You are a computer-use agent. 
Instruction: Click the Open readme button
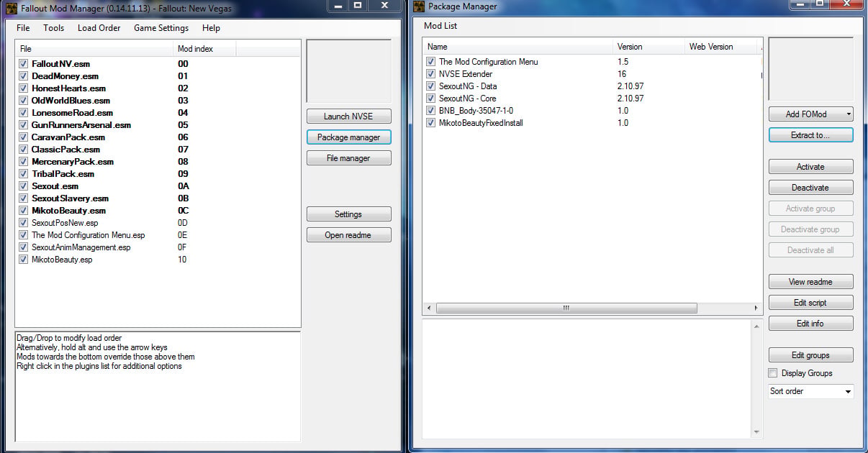click(x=348, y=235)
